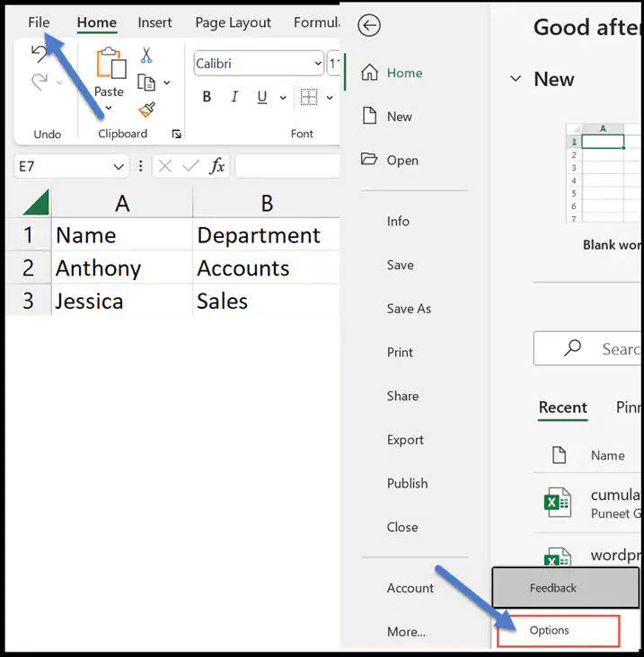Expand the Name Box dropdown
Viewport: 644px width, 657px height.
coord(119,167)
